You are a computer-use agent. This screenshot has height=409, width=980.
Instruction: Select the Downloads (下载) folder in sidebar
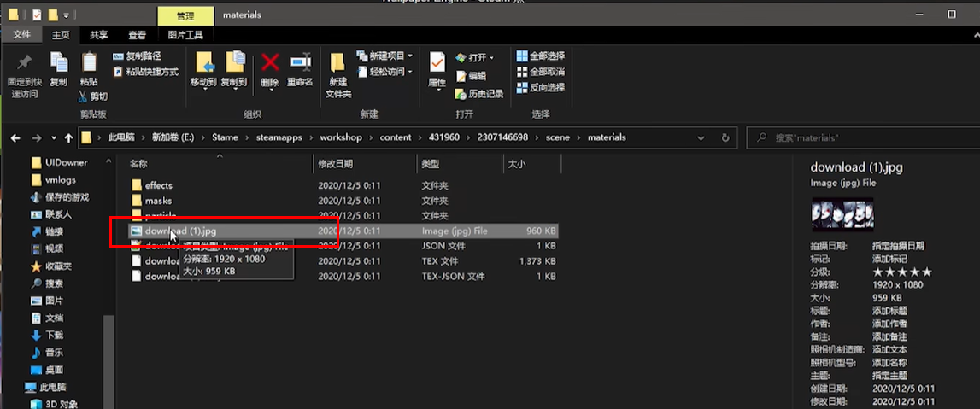[x=54, y=336]
